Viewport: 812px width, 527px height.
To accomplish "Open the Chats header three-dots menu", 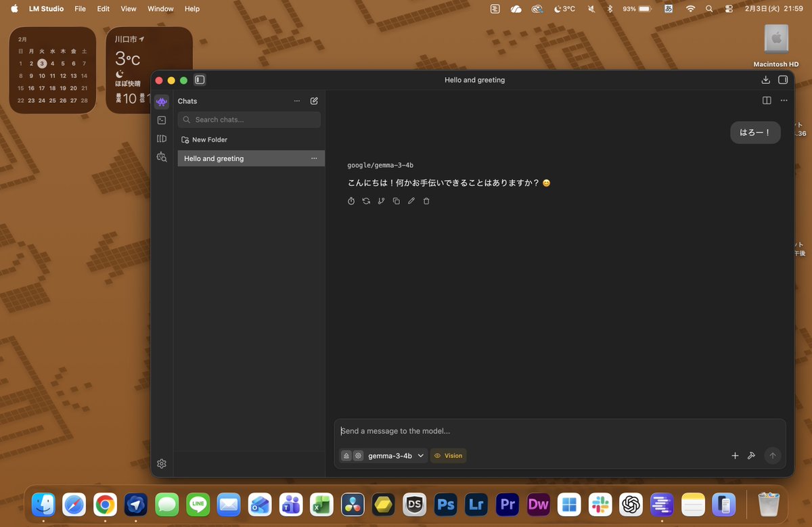I will click(x=296, y=101).
